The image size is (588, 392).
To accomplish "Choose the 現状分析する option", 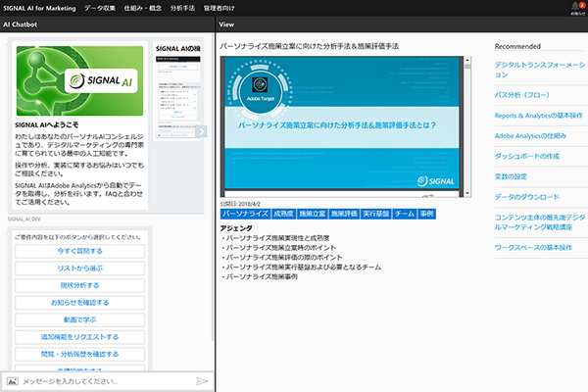I will coord(80,285).
